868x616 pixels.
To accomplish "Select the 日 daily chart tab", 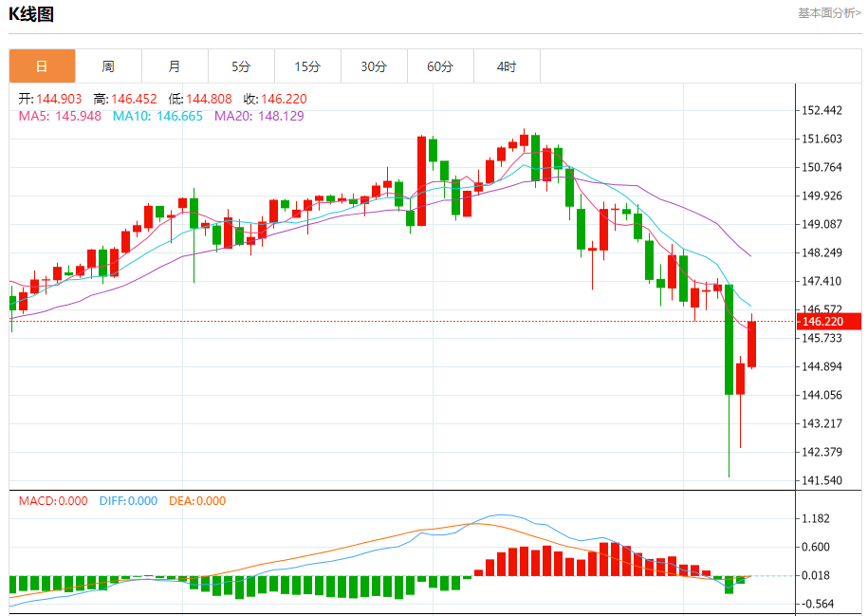I will point(42,66).
